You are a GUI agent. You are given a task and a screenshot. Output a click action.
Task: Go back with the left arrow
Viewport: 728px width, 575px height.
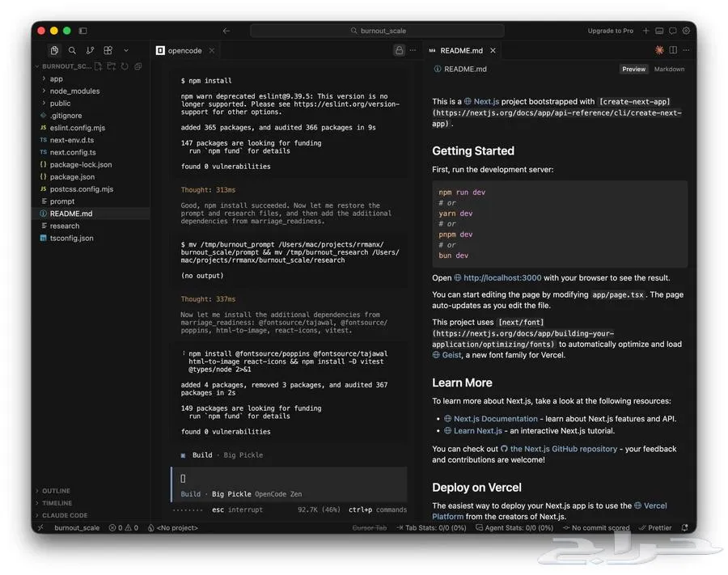tap(226, 31)
